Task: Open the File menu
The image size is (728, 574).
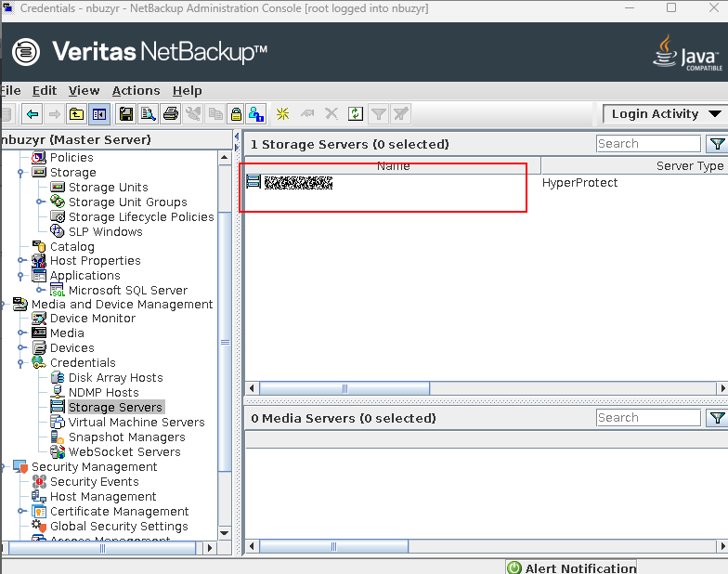Action: click(10, 91)
